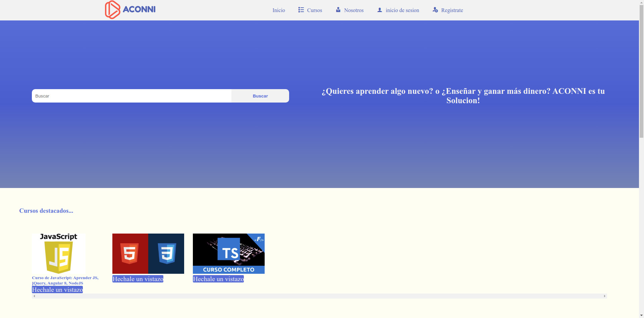Click the Cursos destacados heading

pyautogui.click(x=46, y=211)
